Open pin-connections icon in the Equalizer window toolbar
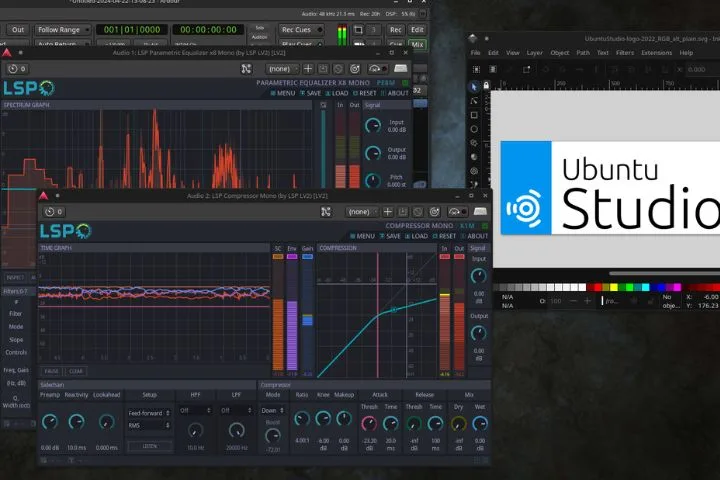 [x=246, y=68]
